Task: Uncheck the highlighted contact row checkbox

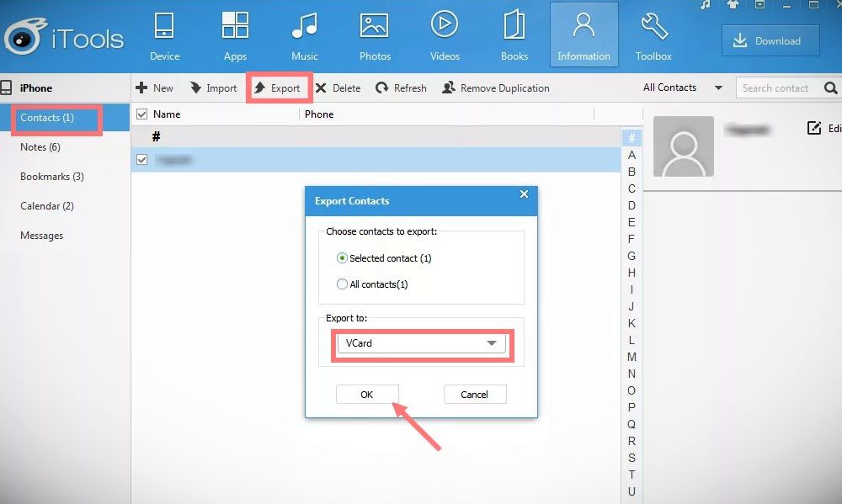Action: [x=141, y=160]
